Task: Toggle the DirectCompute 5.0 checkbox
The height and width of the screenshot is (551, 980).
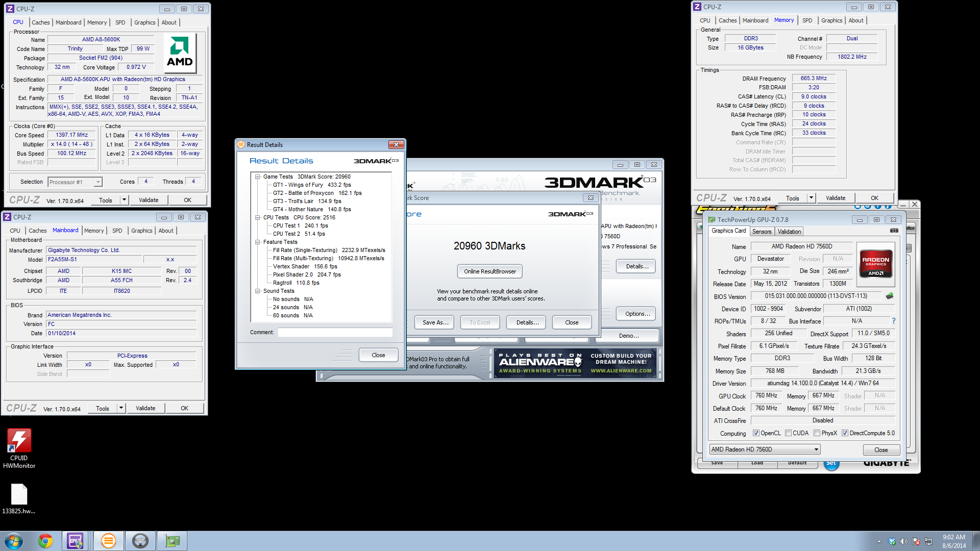Action: pyautogui.click(x=845, y=433)
